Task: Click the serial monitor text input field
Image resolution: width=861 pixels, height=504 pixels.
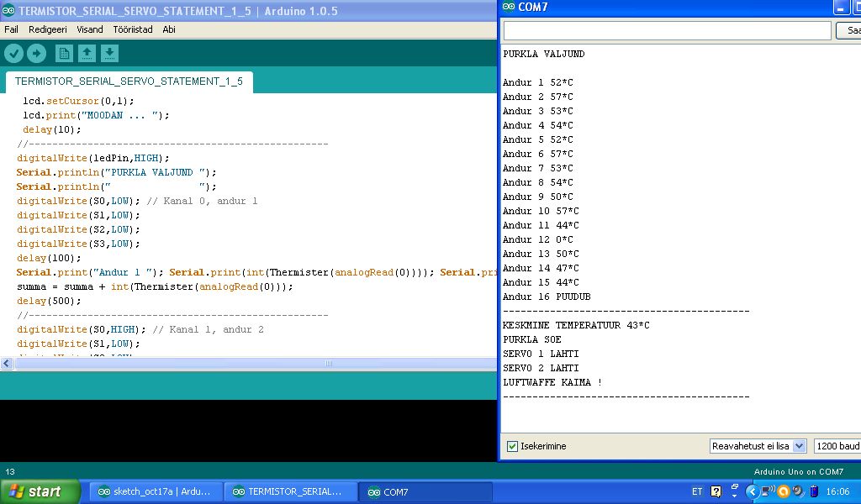Action: [x=667, y=30]
